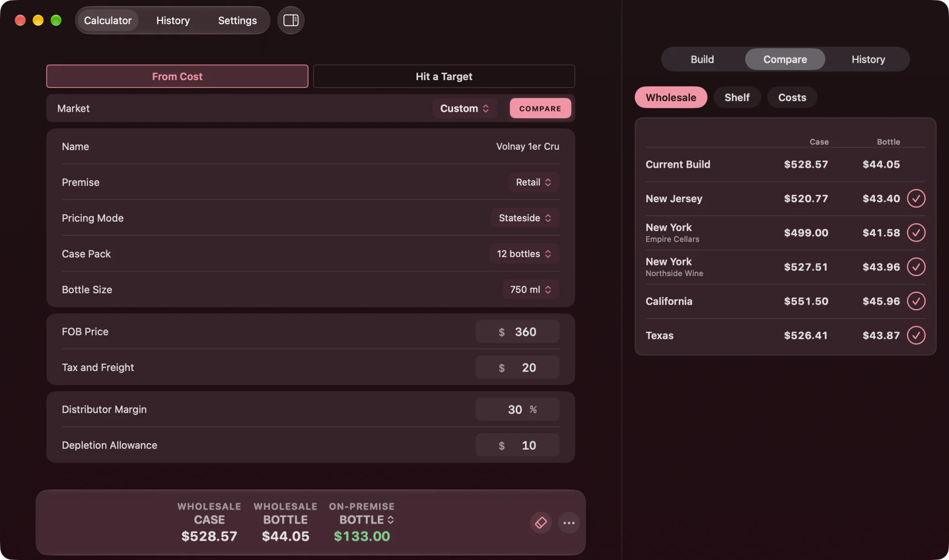Image resolution: width=949 pixels, height=560 pixels.
Task: Toggle Northside Wine New York checkmark
Action: (x=916, y=267)
